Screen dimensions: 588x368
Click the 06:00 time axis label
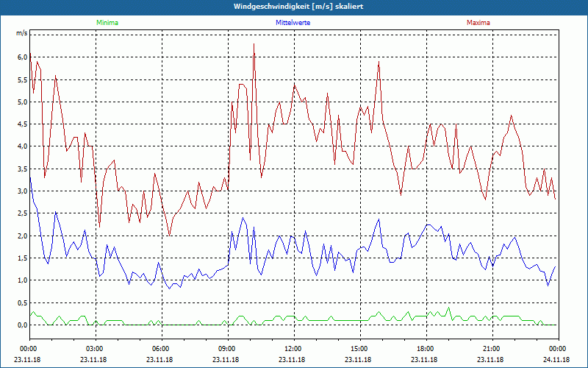pos(160,349)
